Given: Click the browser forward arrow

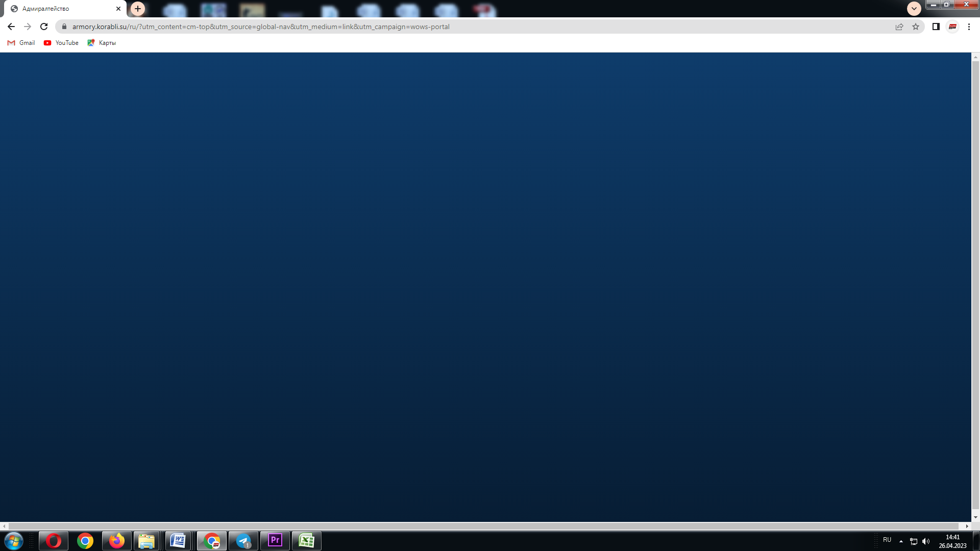Looking at the screenshot, I should click(28, 27).
